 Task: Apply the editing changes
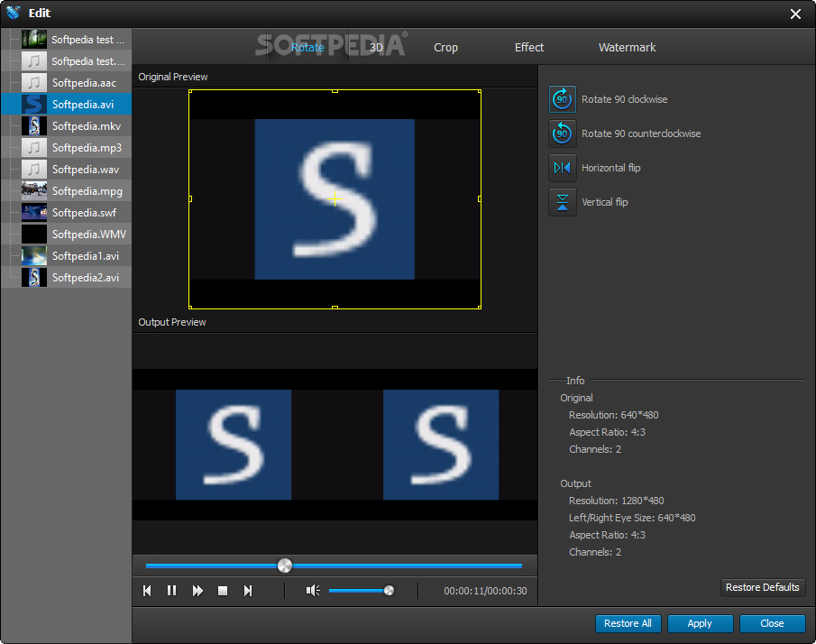tap(700, 623)
